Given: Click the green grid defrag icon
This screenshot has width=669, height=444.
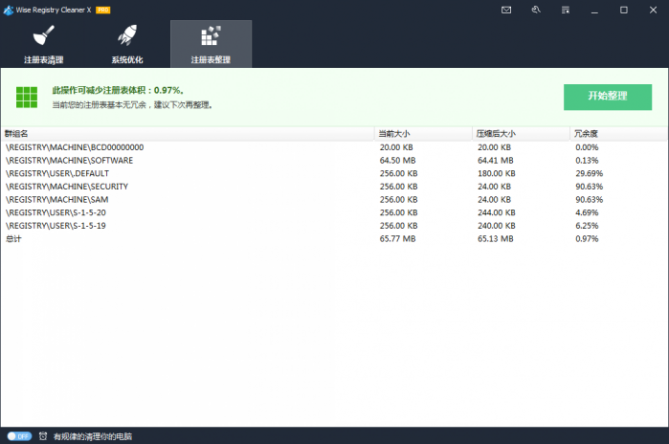Looking at the screenshot, I should coord(26,97).
